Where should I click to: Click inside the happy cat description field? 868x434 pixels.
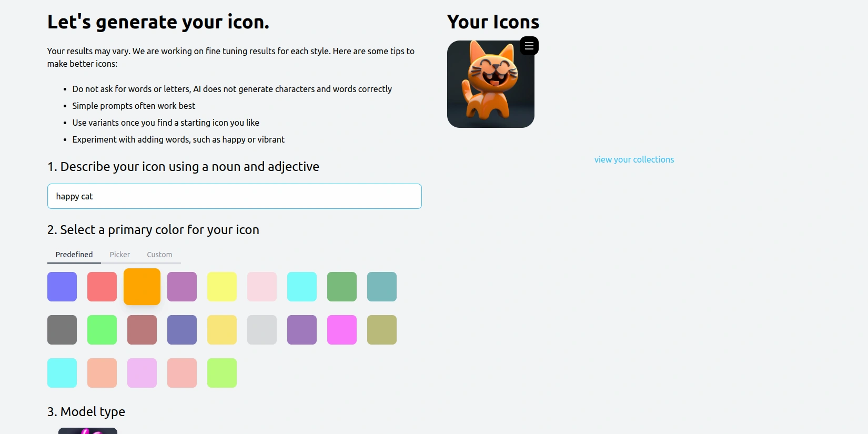pyautogui.click(x=234, y=196)
